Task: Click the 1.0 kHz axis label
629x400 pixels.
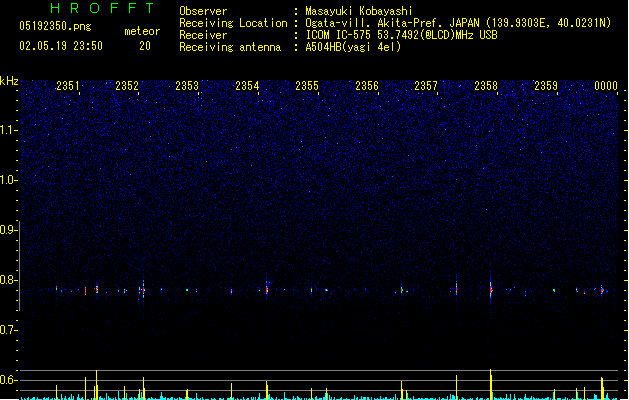Action: tap(8, 180)
